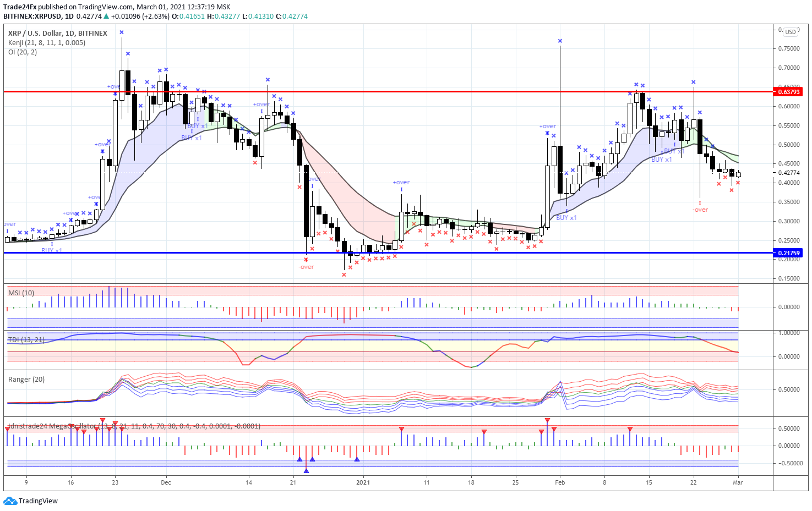
Task: Click the 'Dec' date on the time axis
Action: 166,482
